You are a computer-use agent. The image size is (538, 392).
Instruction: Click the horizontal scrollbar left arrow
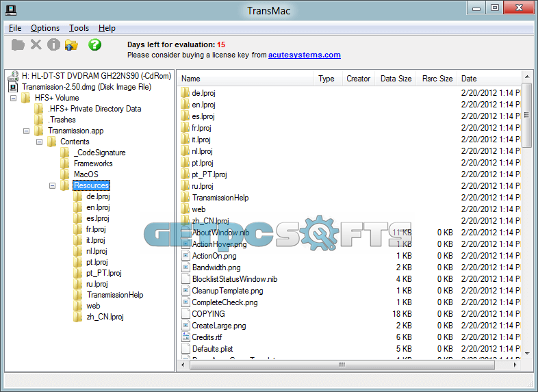click(183, 365)
